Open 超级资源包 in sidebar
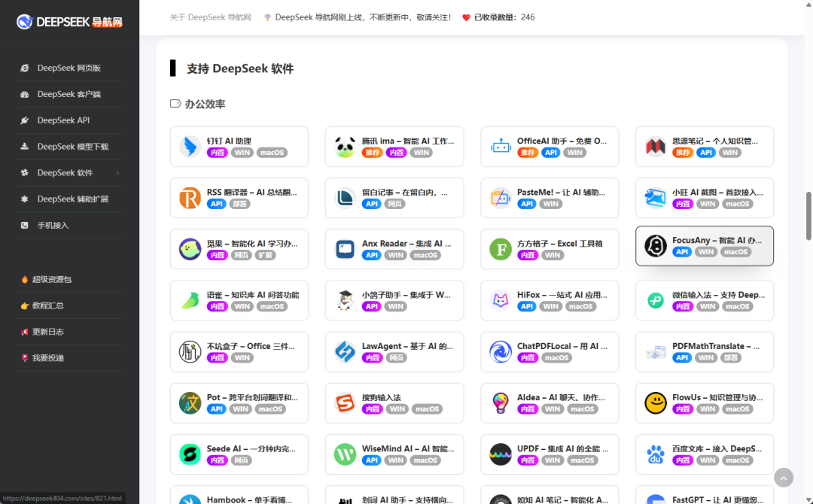 pos(51,279)
